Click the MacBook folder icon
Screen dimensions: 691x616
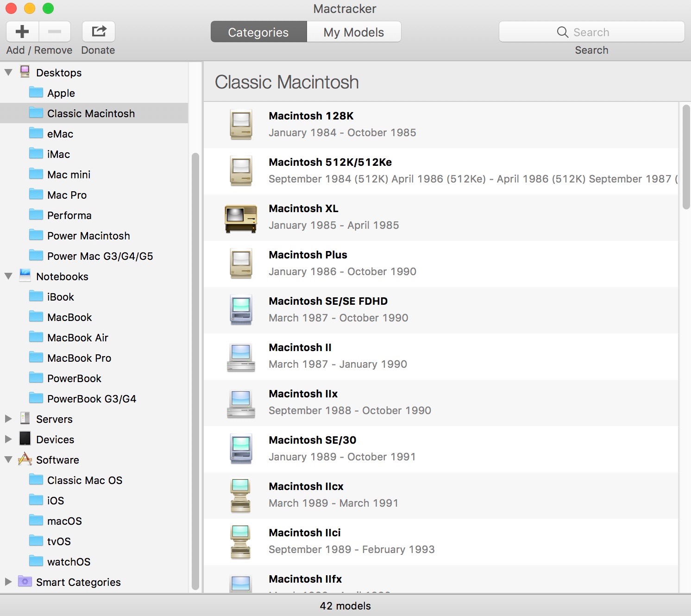(x=36, y=316)
